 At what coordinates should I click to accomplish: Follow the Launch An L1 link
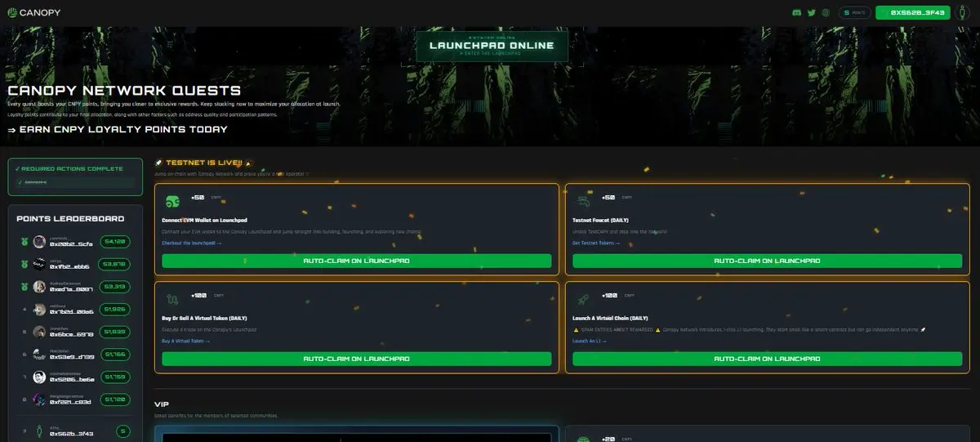point(588,341)
